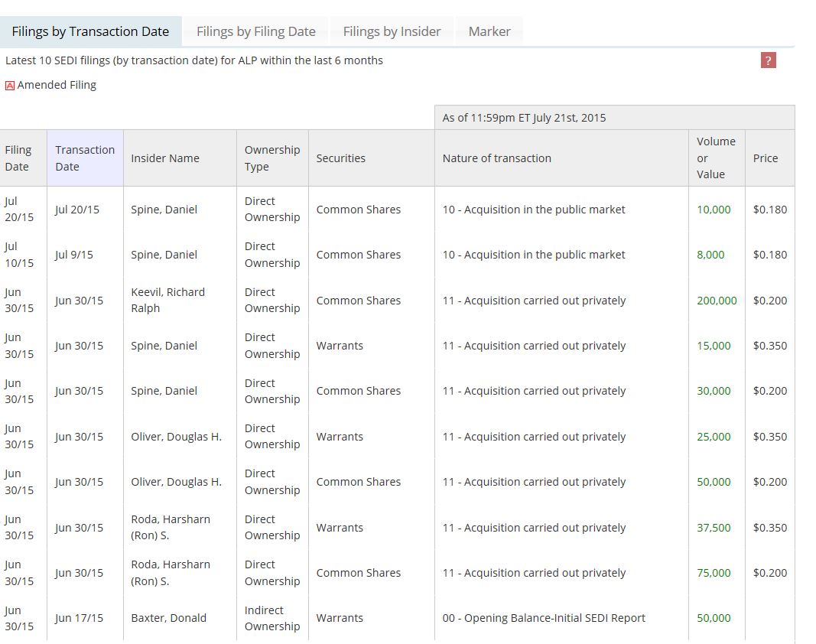816x644 pixels.
Task: Click the Filing Date column header
Action: pyautogui.click(x=18, y=158)
